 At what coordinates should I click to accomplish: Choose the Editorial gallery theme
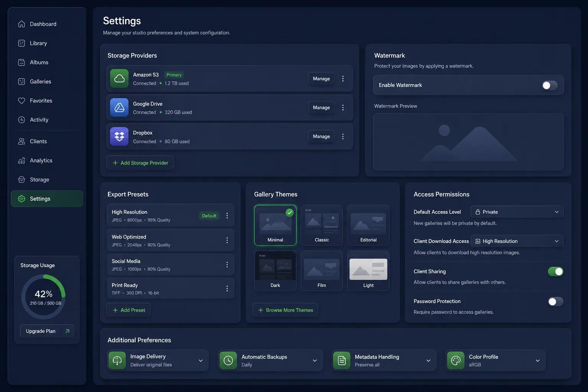point(368,225)
